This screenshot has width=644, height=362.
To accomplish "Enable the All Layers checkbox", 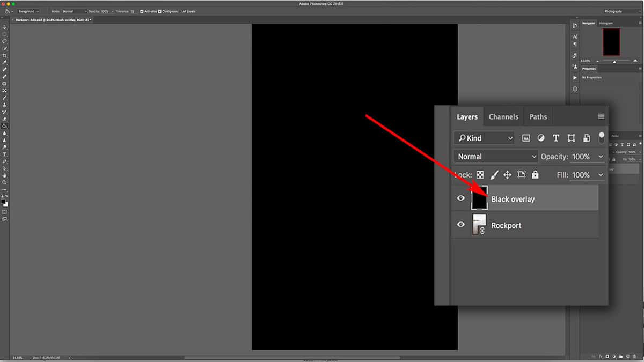I will click(x=181, y=11).
